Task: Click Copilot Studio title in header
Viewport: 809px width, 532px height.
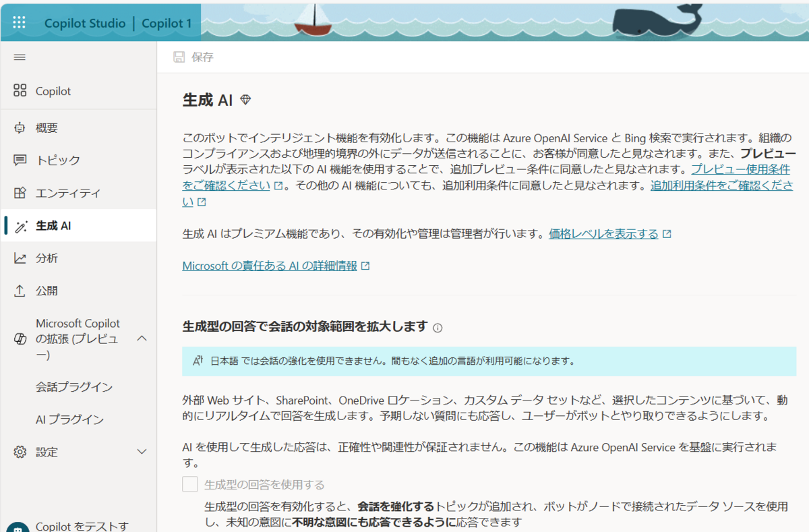Action: tap(85, 23)
